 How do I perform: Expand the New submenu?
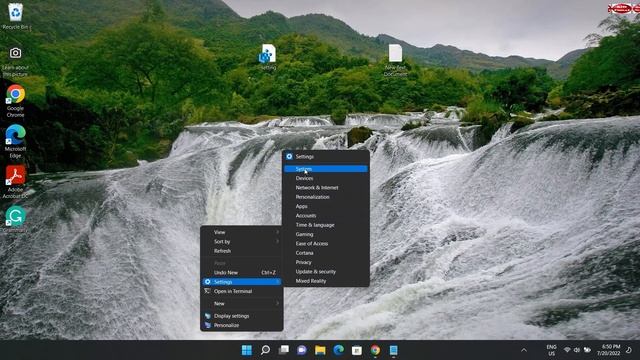242,304
